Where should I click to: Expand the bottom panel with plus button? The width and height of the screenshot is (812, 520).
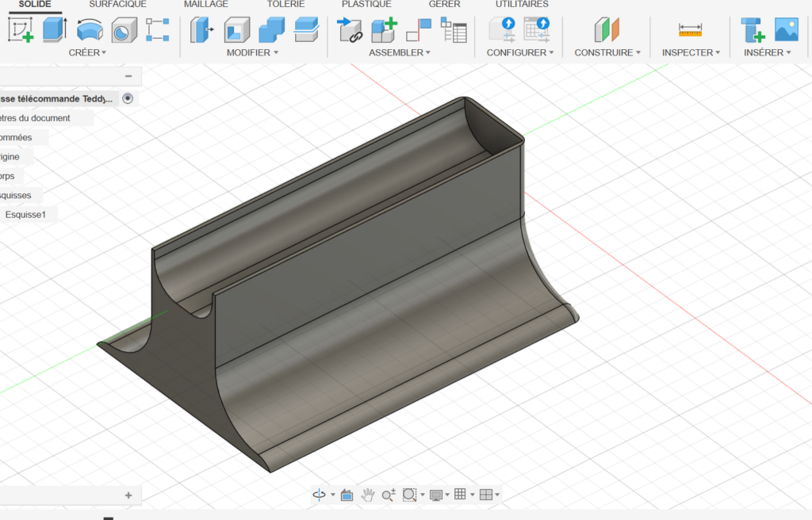(128, 495)
